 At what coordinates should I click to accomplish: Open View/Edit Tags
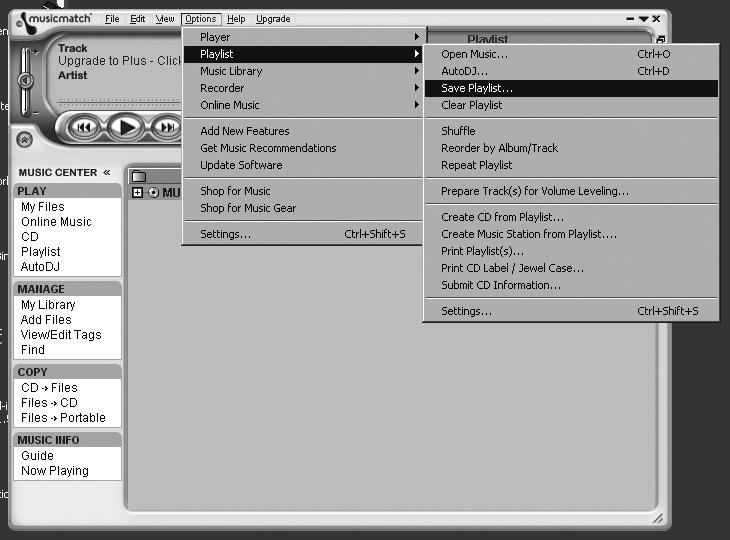click(61, 335)
